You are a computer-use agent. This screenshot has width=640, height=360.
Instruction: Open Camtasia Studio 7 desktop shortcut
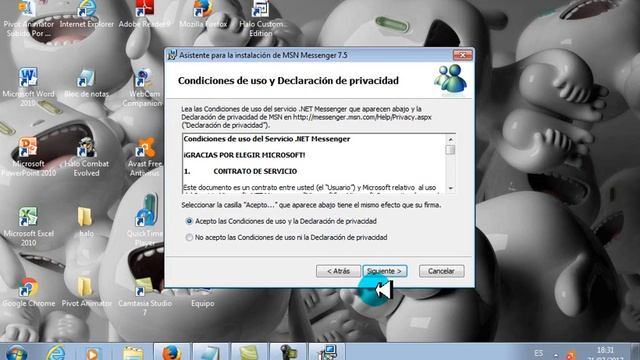(144, 297)
